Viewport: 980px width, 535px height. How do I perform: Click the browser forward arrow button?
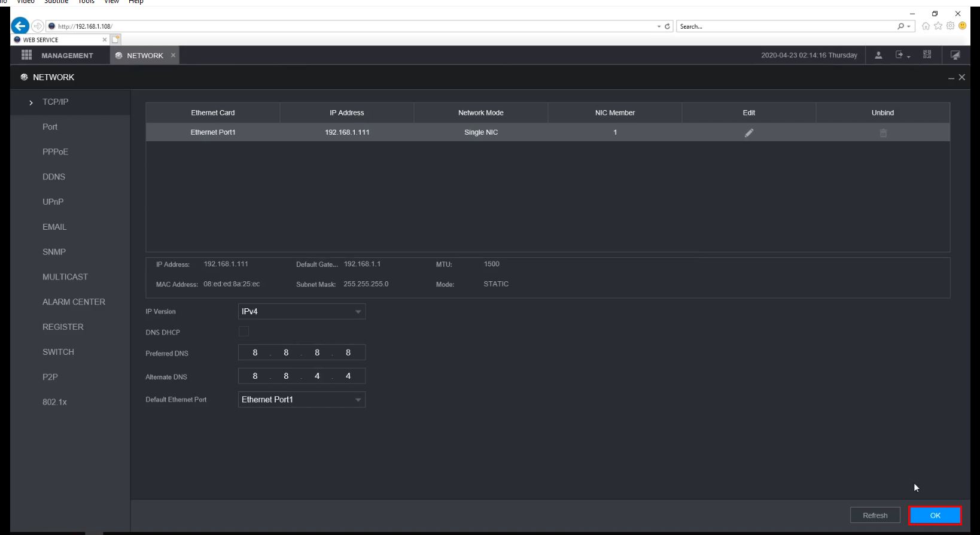(37, 26)
